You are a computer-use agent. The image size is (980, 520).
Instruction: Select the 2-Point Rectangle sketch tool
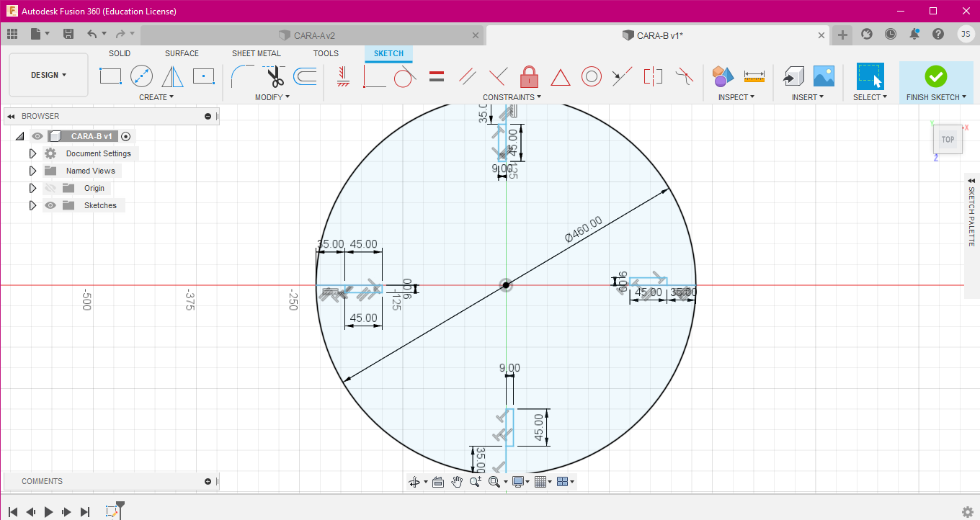(x=110, y=76)
